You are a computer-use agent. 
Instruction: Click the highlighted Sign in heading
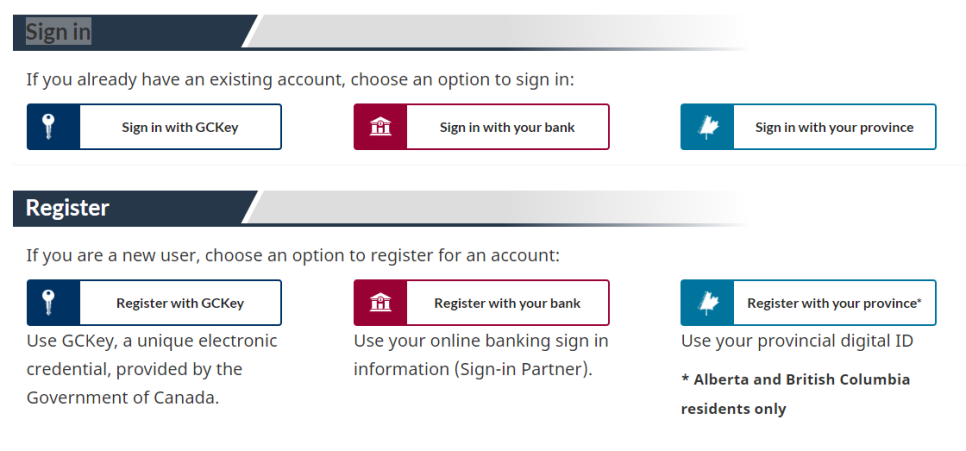(58, 32)
